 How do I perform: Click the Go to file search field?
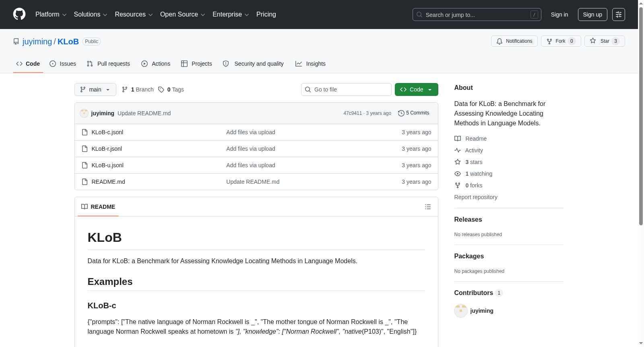pyautogui.click(x=346, y=89)
